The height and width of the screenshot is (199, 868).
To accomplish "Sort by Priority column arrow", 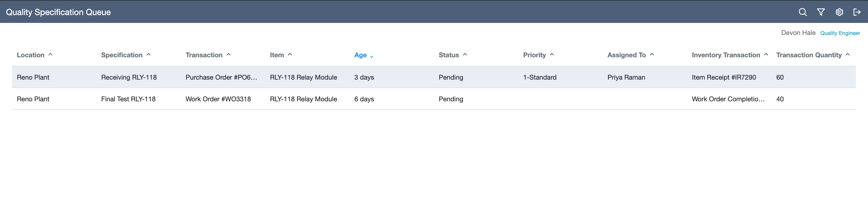I will click(x=552, y=54).
